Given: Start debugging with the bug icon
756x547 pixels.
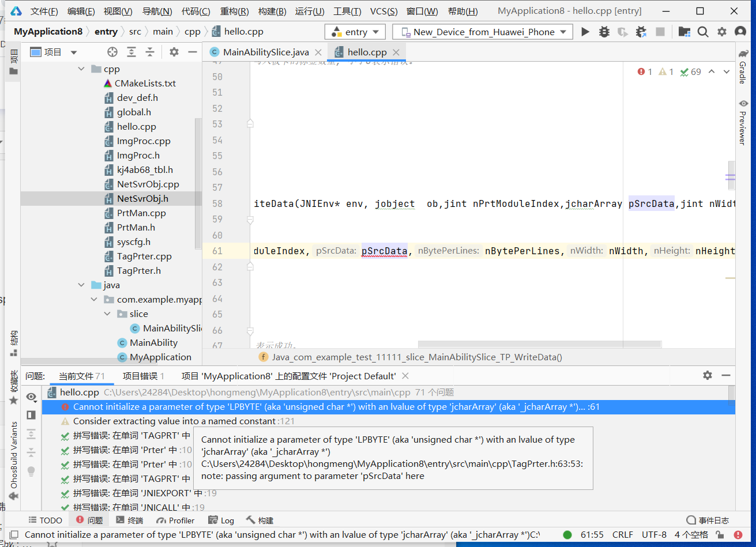Looking at the screenshot, I should click(604, 32).
